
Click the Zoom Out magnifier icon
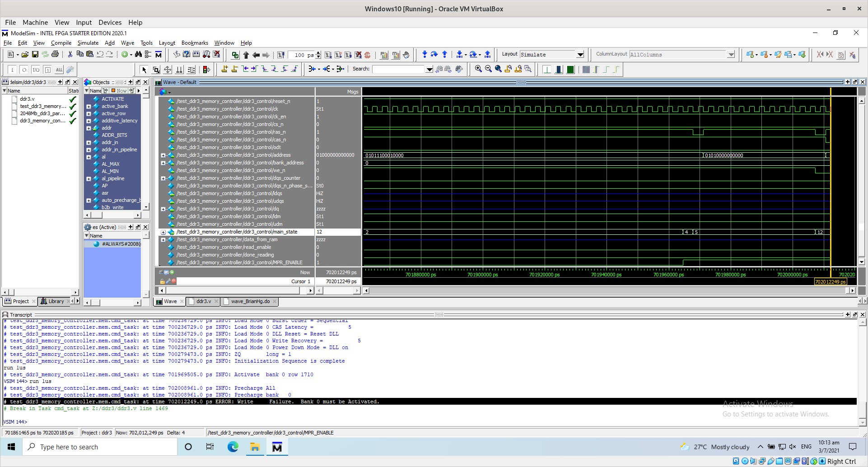coord(488,69)
